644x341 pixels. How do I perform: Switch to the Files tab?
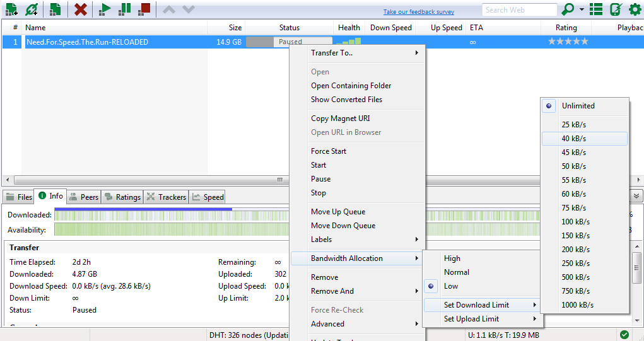[x=19, y=197]
